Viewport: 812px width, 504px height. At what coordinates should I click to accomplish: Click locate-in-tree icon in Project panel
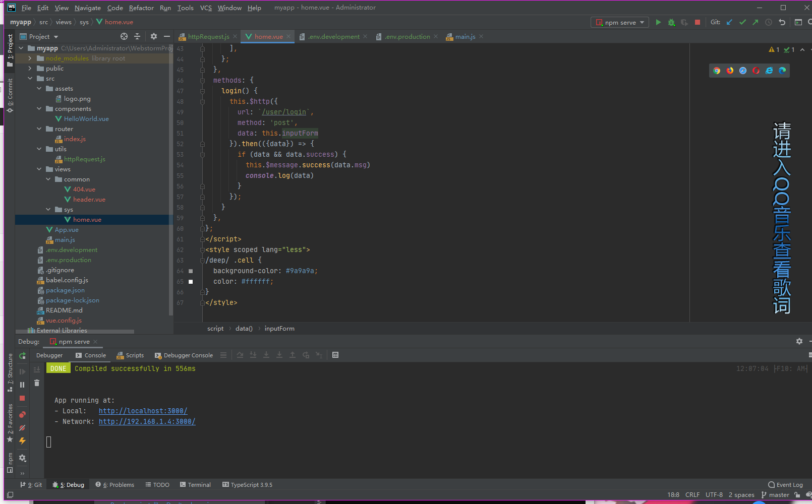click(124, 36)
